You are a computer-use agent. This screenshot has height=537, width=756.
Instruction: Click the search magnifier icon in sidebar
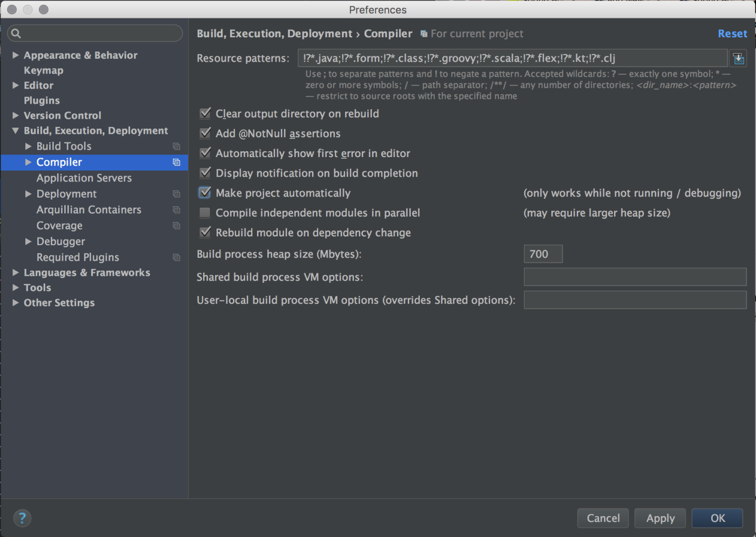pos(16,33)
